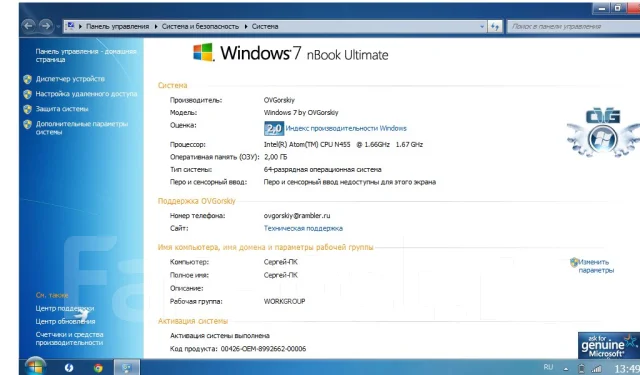This screenshot has height=375, width=640.
Task: Expand the arrow after Панель управления breadcrumb
Action: pos(156,27)
